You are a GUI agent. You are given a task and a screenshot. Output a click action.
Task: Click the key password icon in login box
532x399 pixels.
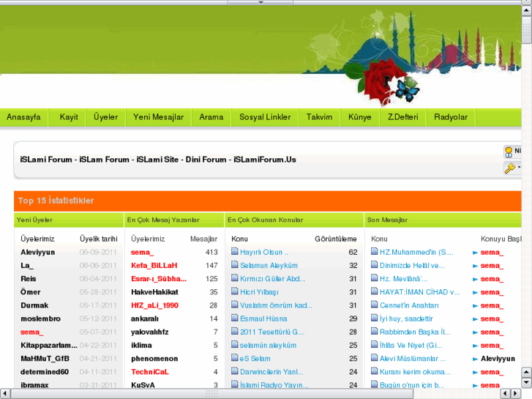pyautogui.click(x=509, y=168)
